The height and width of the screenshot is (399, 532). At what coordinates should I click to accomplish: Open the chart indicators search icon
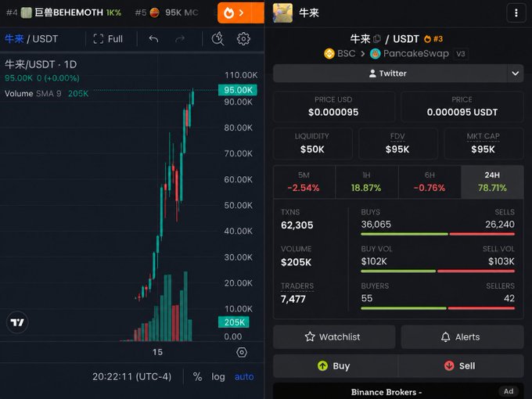pos(217,39)
